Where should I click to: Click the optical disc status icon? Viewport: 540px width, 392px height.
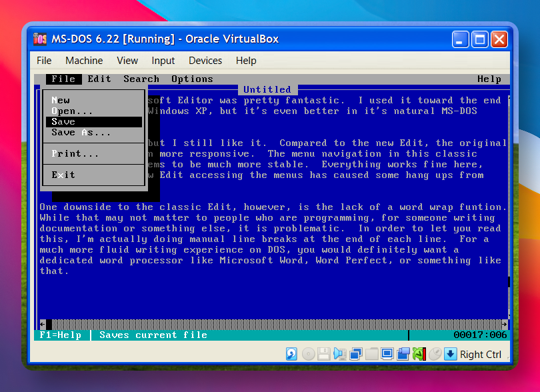point(308,354)
